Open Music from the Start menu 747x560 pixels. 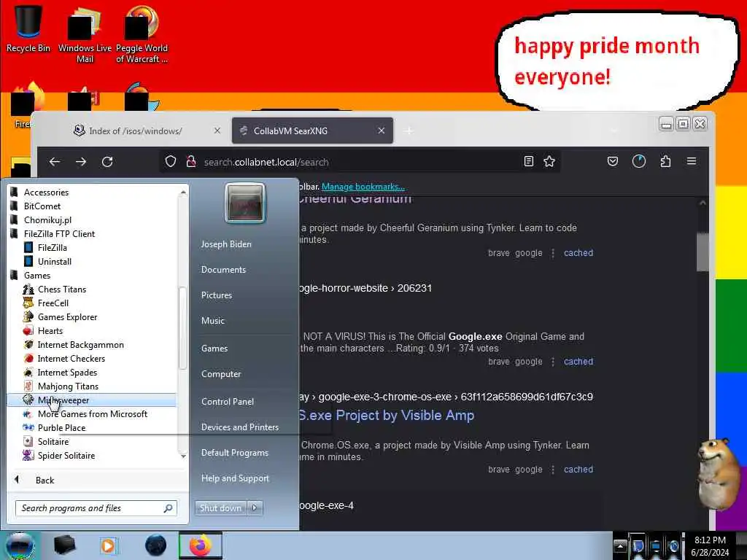(x=213, y=321)
